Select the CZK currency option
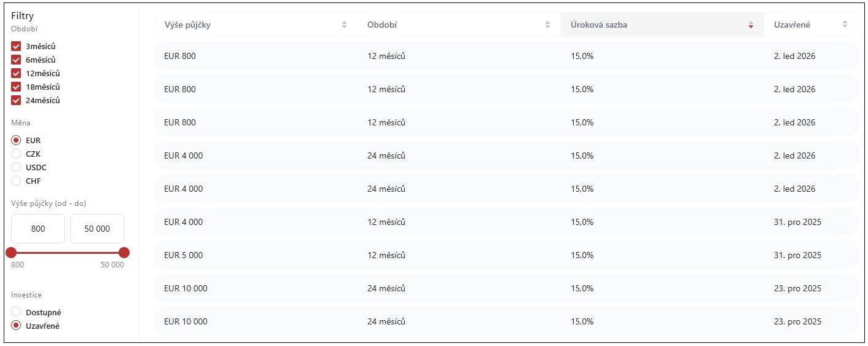Viewport: 868px width, 346px height. pyautogui.click(x=17, y=154)
